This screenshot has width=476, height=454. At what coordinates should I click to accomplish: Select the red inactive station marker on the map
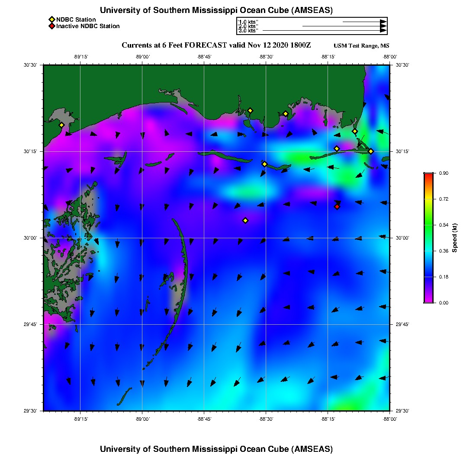point(337,207)
